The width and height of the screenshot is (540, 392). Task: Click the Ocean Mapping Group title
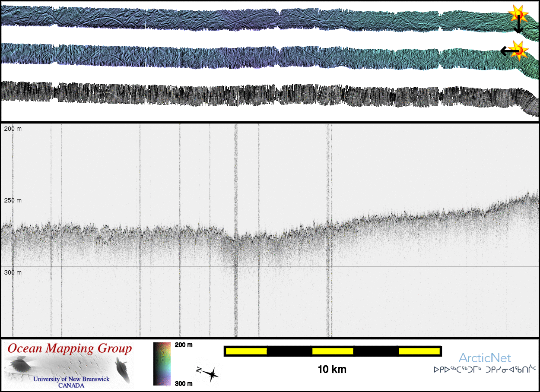(70, 348)
